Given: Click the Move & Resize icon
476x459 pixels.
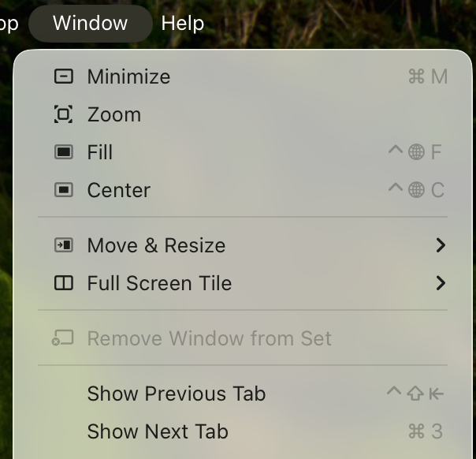Looking at the screenshot, I should [63, 245].
